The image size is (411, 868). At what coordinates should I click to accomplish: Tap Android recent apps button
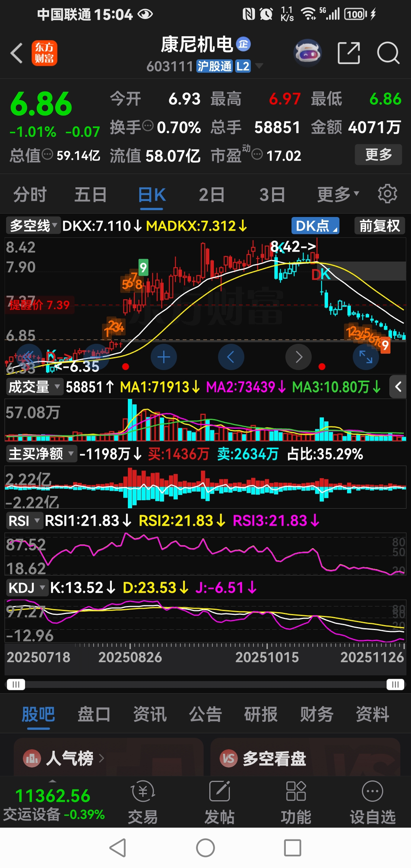point(293,848)
